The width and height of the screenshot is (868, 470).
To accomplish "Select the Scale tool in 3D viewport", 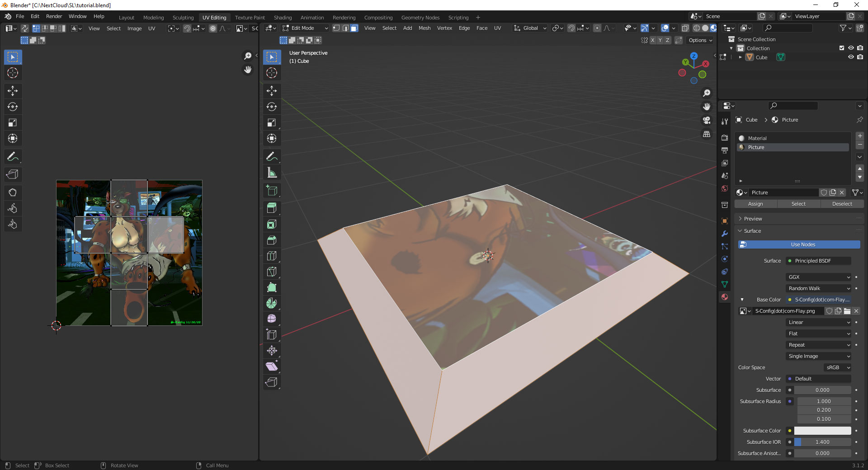I will 272,122.
